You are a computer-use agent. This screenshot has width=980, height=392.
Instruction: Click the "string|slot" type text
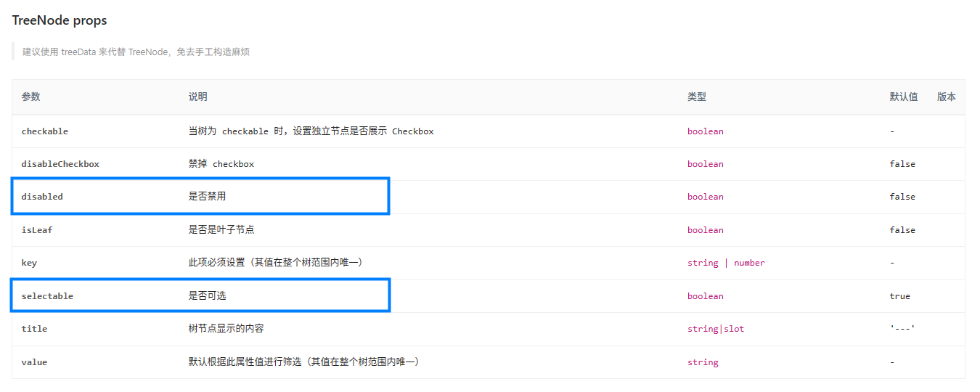click(x=716, y=329)
